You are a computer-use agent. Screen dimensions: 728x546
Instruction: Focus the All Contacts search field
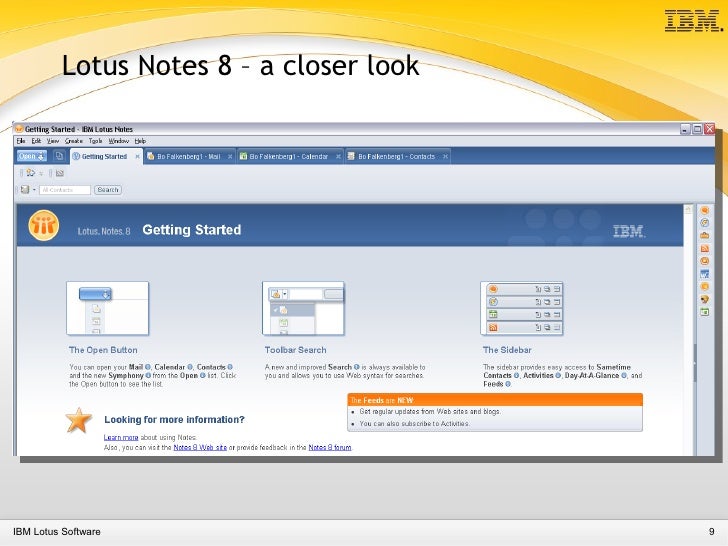pyautogui.click(x=65, y=189)
